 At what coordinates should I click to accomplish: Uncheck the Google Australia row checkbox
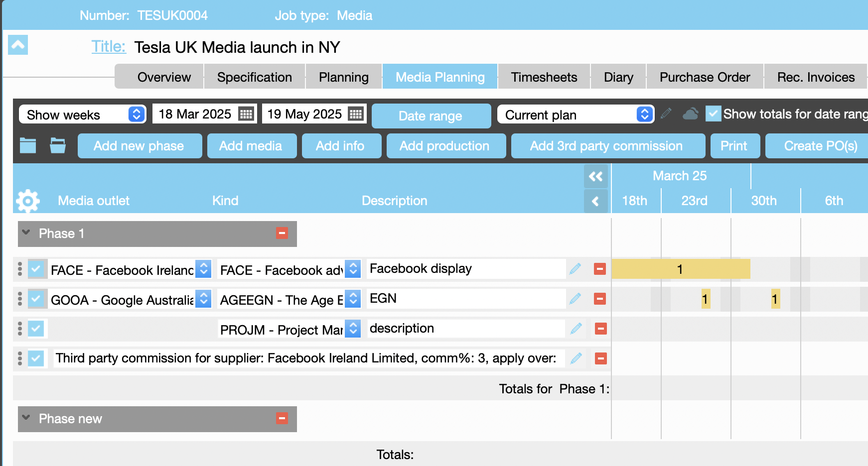36,299
